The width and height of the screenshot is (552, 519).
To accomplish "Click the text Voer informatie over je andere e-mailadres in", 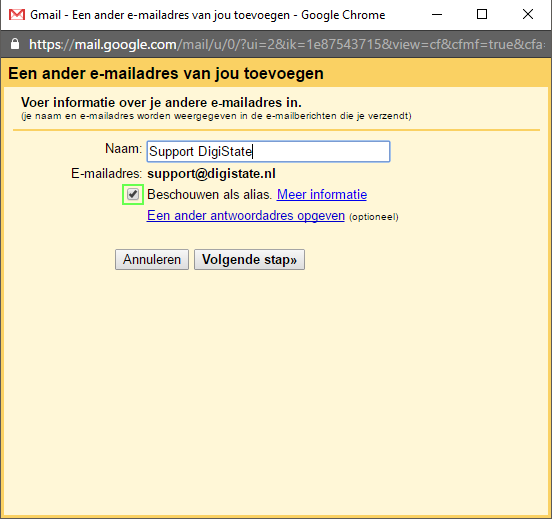I will 161,102.
